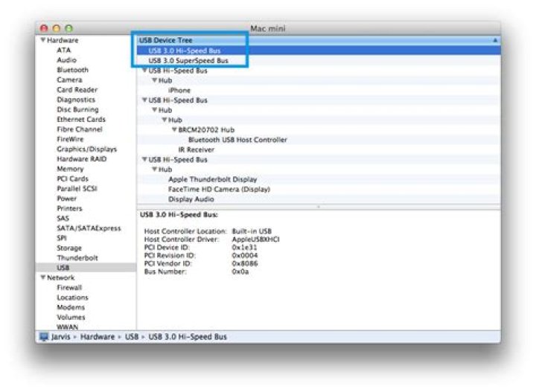Click the Built-in USB location value
Viewport: 536px width, 392px height.
pyautogui.click(x=252, y=231)
